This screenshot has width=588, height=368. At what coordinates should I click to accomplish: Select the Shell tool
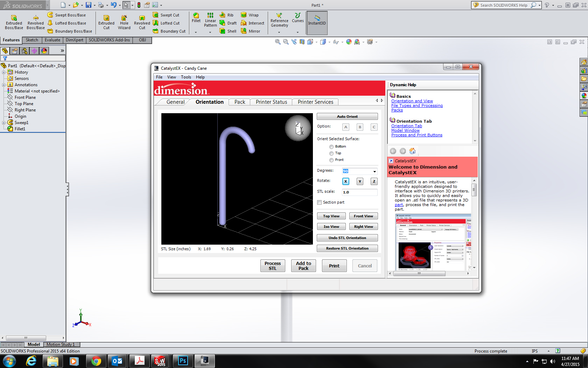[228, 31]
